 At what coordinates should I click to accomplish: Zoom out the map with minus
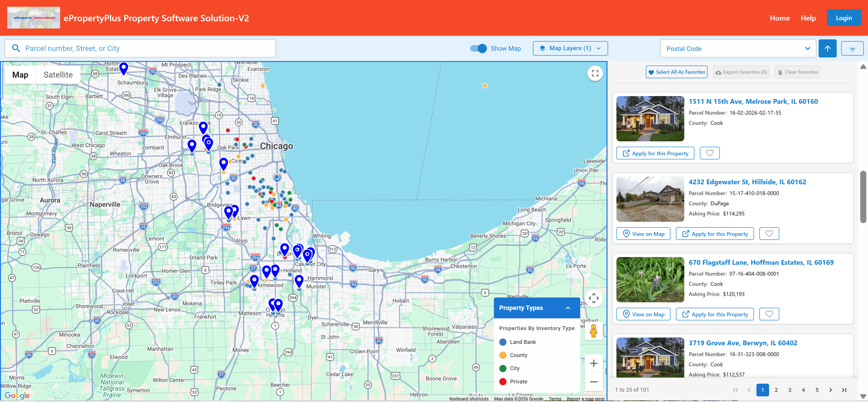pyautogui.click(x=593, y=382)
